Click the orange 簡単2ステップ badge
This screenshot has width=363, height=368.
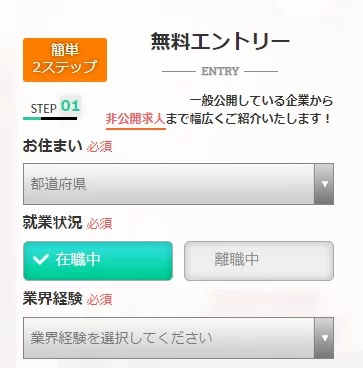point(65,60)
